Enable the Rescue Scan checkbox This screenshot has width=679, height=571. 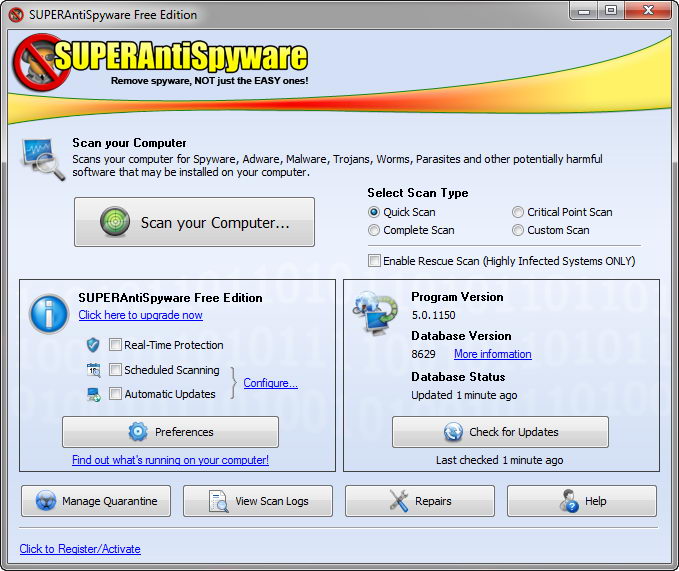(374, 261)
